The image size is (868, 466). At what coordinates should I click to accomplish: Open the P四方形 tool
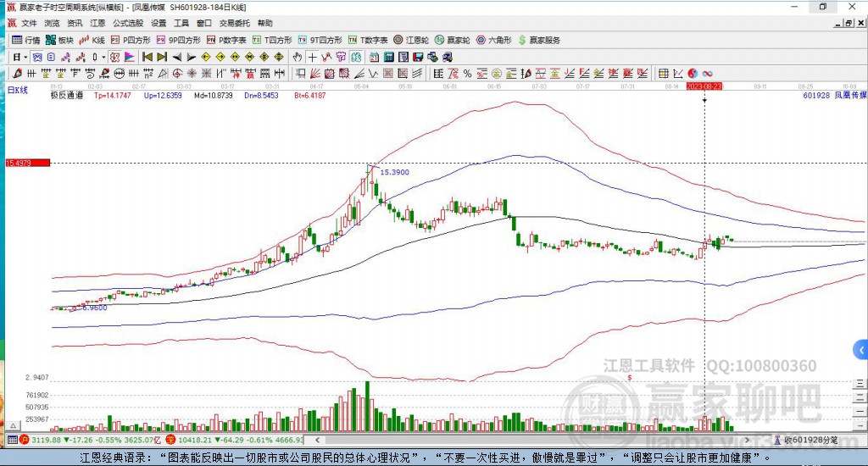pos(131,40)
